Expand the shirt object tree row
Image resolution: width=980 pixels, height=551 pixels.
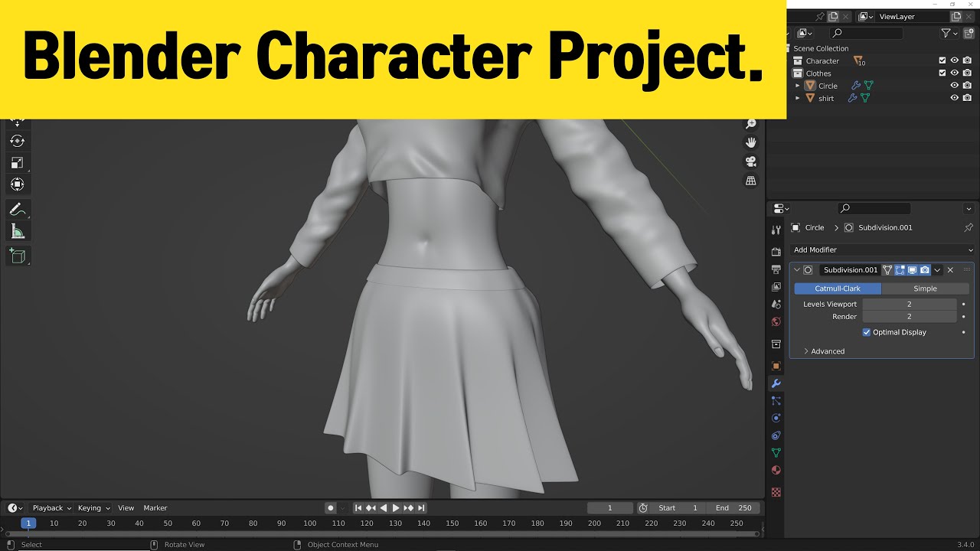pyautogui.click(x=798, y=98)
